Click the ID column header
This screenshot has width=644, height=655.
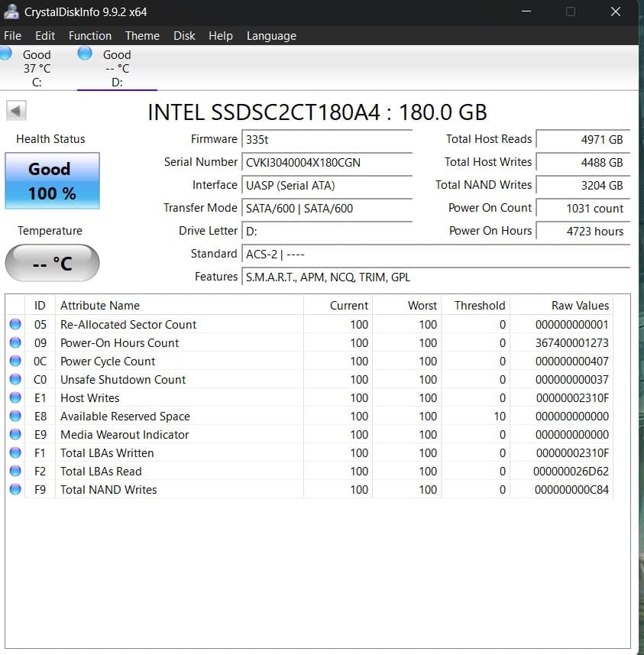click(40, 306)
